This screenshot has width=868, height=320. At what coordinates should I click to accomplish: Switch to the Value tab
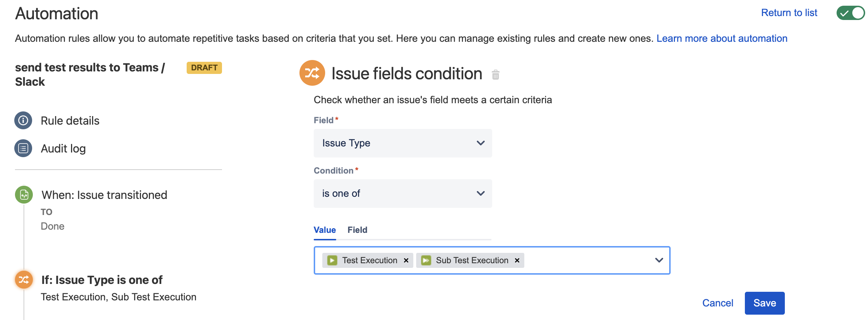pos(325,230)
